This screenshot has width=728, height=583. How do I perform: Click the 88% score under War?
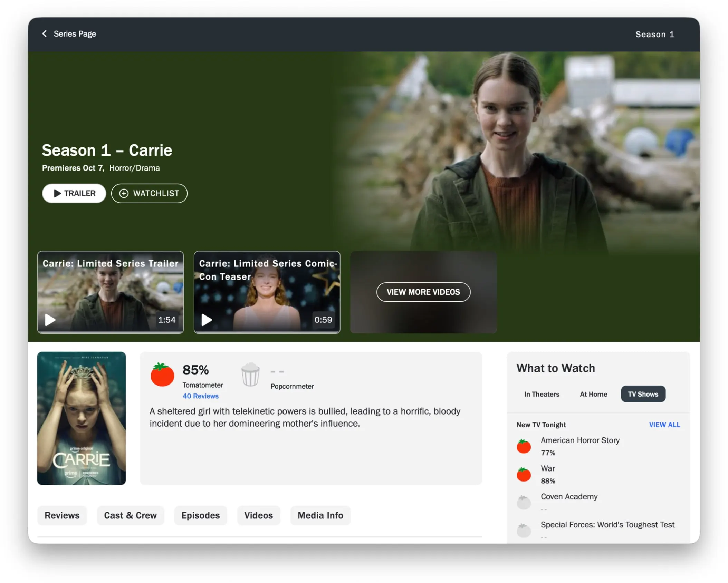[x=548, y=481]
